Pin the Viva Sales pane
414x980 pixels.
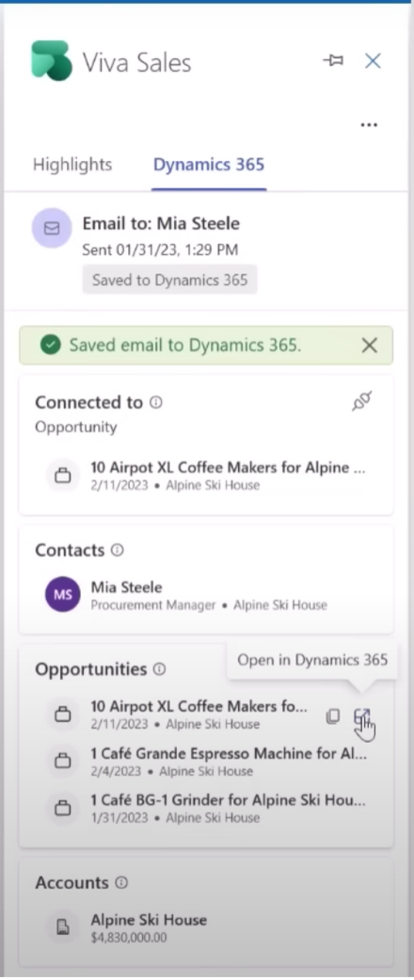[333, 60]
